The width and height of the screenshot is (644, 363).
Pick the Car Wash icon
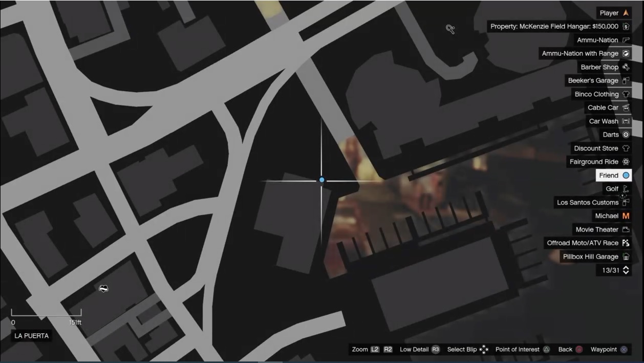626,121
